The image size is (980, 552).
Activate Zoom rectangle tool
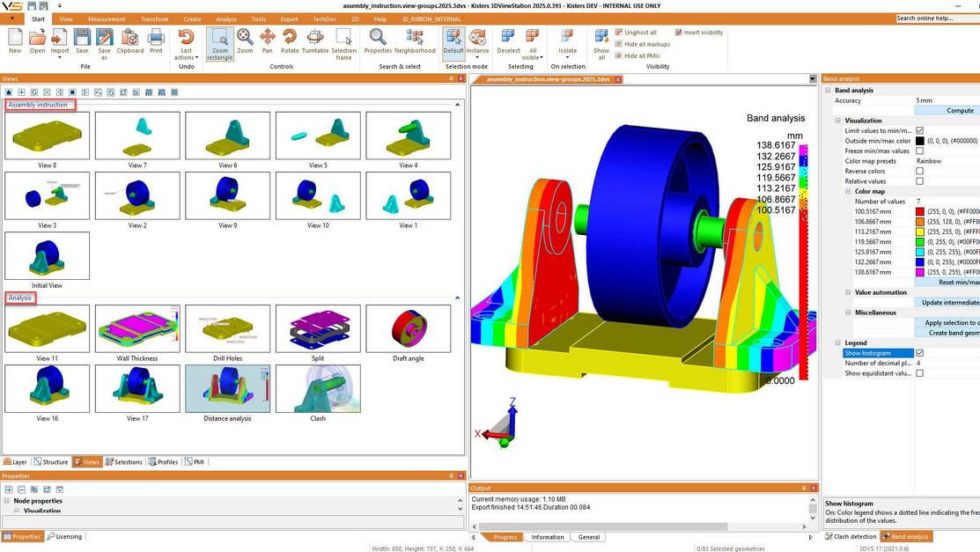click(x=219, y=44)
